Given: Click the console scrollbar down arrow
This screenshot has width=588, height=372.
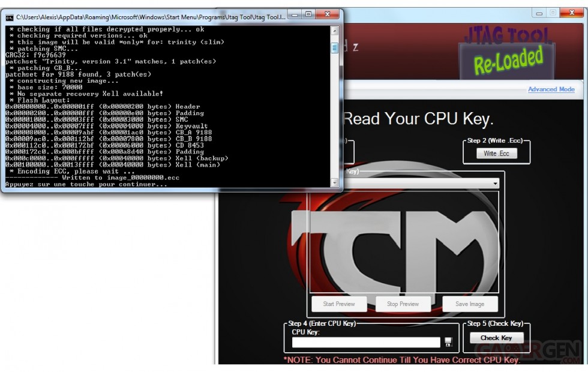Looking at the screenshot, I should [335, 182].
